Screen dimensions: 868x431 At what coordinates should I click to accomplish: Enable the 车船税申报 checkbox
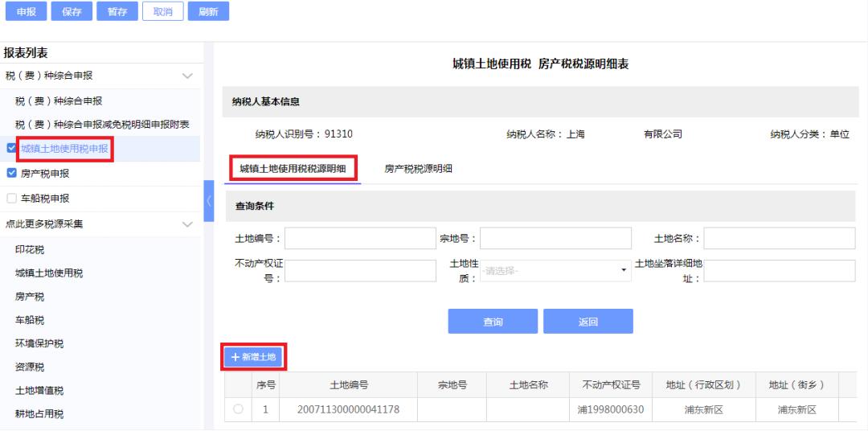pos(11,199)
